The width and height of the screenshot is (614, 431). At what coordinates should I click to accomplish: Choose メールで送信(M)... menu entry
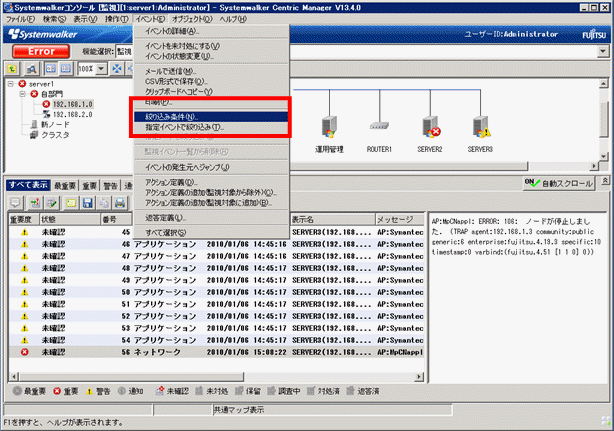[211, 71]
